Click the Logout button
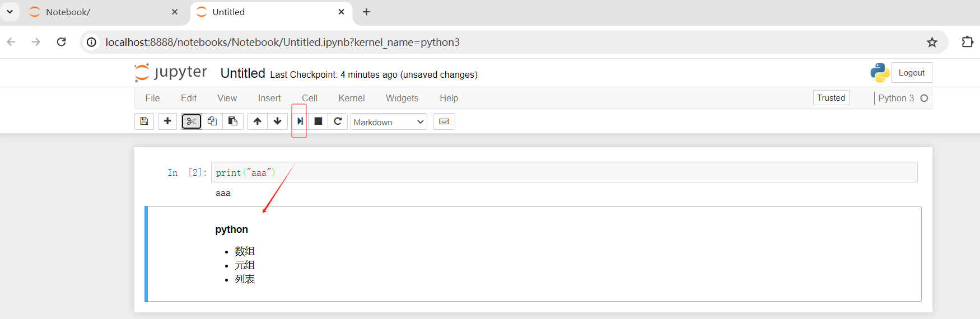This screenshot has height=319, width=980. coord(911,73)
